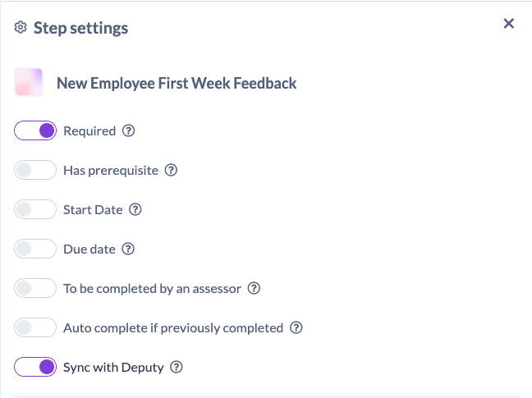Enable the Due date toggle
532x398 pixels.
(x=35, y=249)
